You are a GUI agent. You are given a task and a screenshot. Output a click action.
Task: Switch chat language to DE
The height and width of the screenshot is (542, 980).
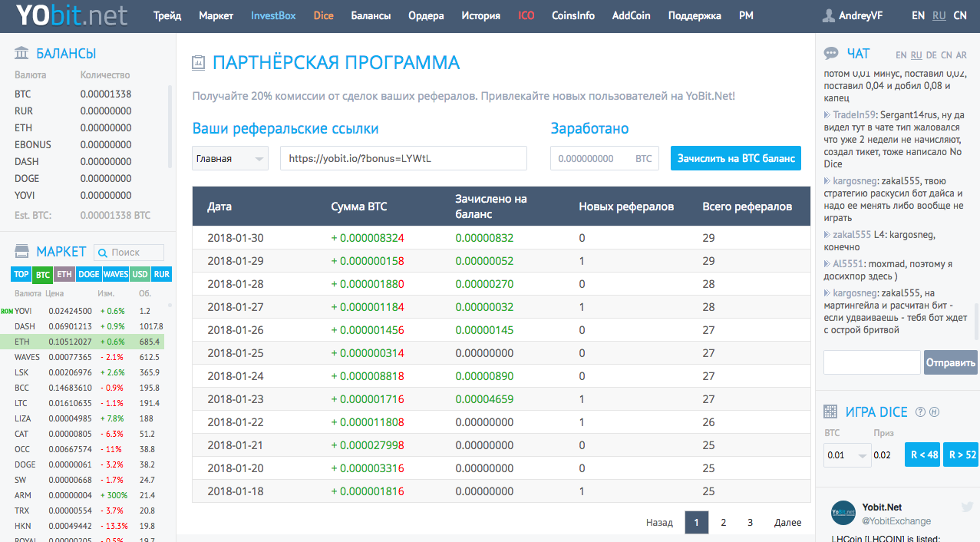point(932,55)
